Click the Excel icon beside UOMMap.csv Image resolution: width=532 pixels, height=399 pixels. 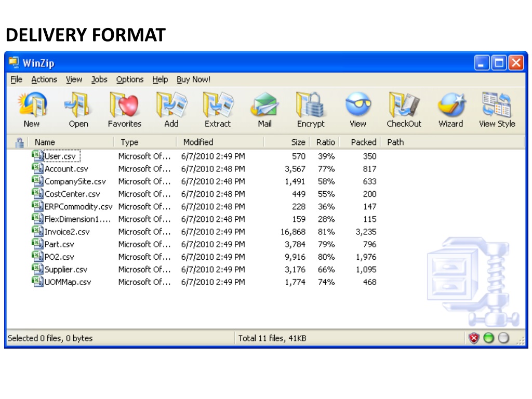[x=37, y=281]
